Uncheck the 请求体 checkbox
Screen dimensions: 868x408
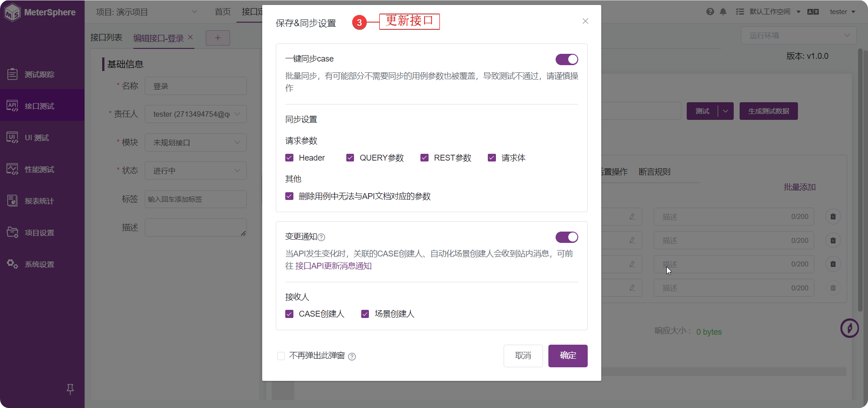[x=492, y=158]
